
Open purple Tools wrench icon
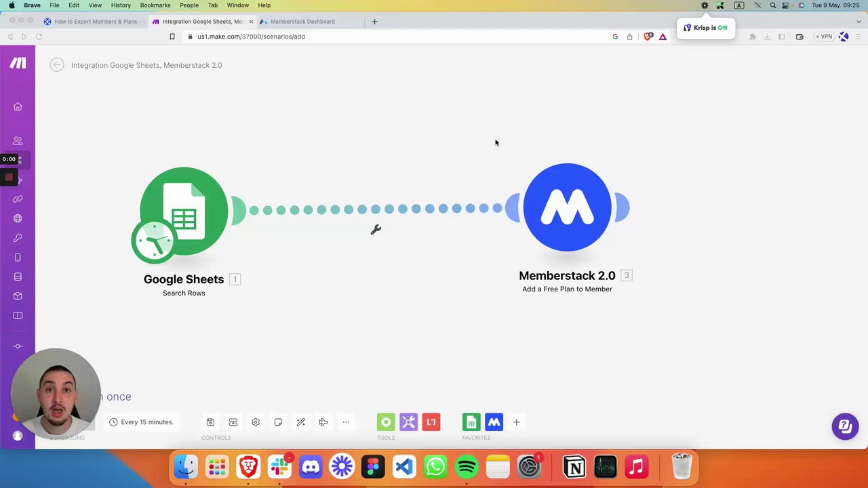[408, 422]
